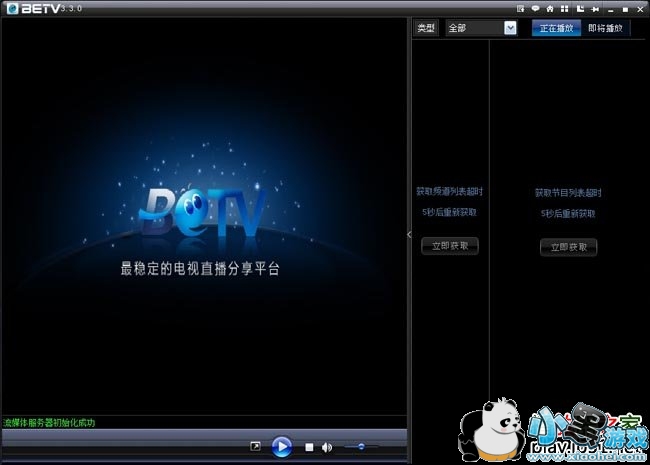Open the favorites list icon in title bar
Viewport: 650px width, 465px height.
click(x=521, y=9)
